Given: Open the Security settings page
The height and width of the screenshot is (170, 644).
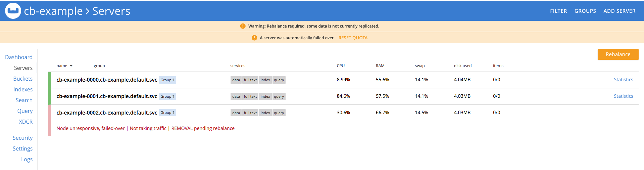Looking at the screenshot, I should [22, 138].
